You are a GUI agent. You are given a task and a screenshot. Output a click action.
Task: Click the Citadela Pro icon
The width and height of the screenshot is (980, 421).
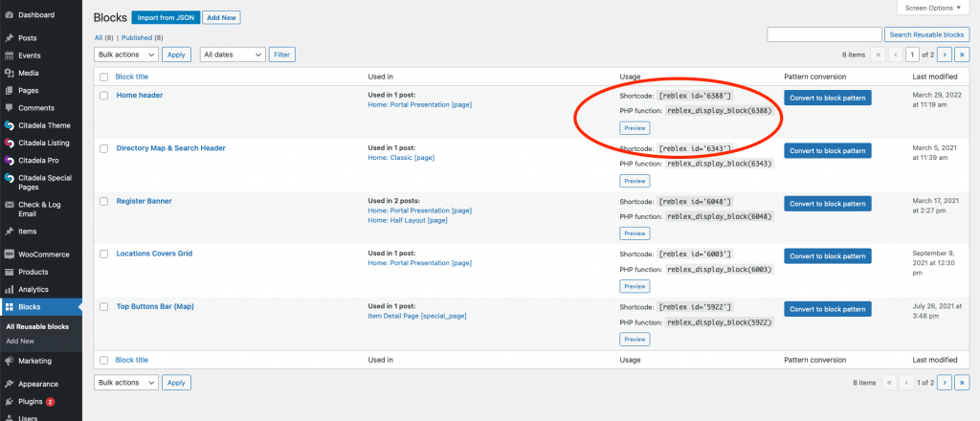click(x=10, y=161)
